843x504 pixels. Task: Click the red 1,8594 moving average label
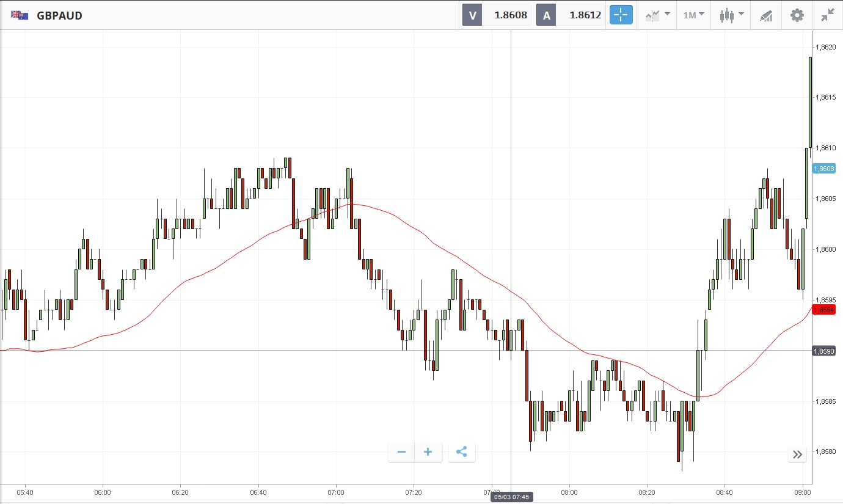[827, 310]
